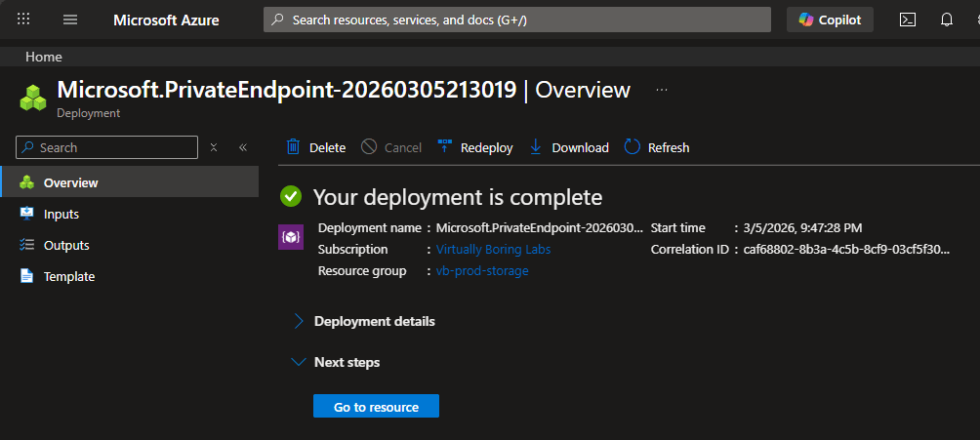Open Virtually Boring Labs subscription link

pyautogui.click(x=494, y=250)
